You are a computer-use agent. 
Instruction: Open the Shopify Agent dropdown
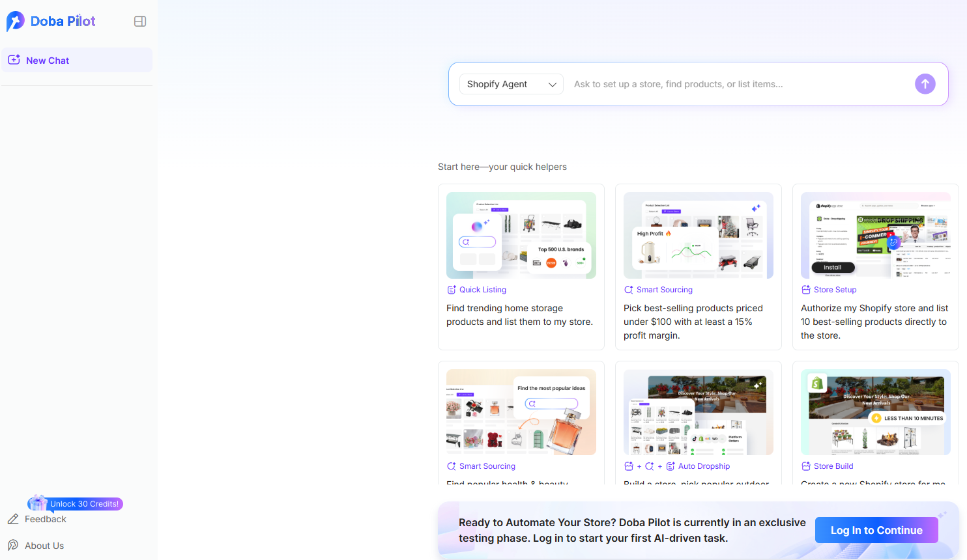pyautogui.click(x=511, y=84)
